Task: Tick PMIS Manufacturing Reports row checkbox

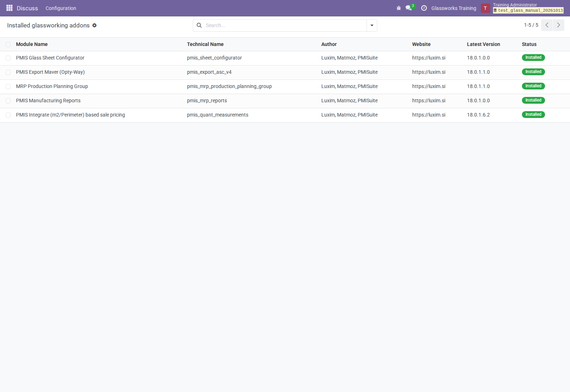Action: tap(8, 101)
